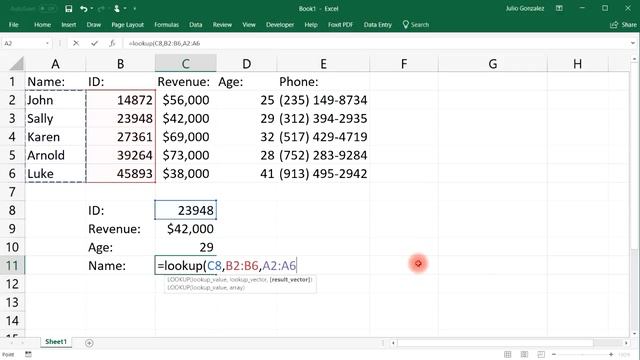640x360 pixels.
Task: Click cell containing Arnold
Action: click(x=55, y=155)
